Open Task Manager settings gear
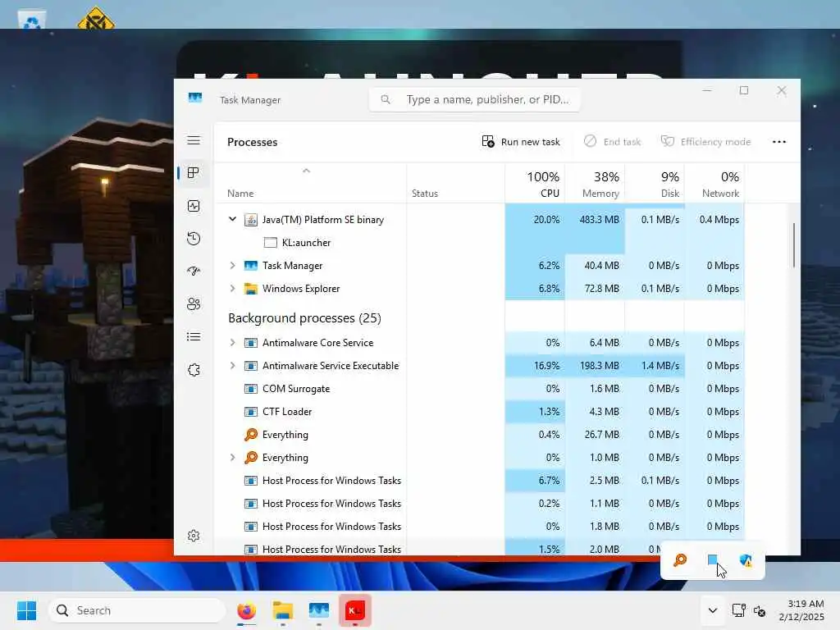 click(194, 536)
